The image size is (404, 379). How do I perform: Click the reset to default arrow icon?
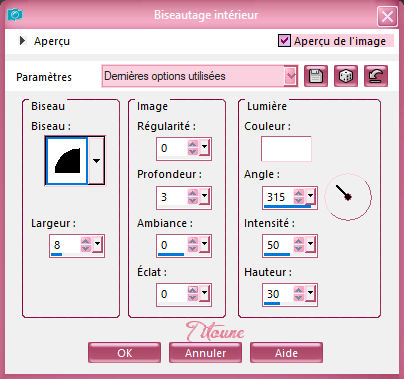(x=376, y=76)
